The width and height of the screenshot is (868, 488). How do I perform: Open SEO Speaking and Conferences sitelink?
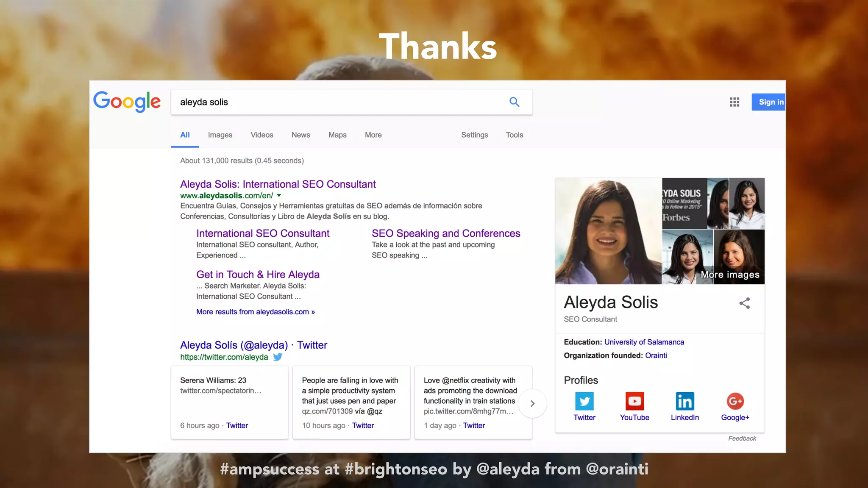click(446, 233)
